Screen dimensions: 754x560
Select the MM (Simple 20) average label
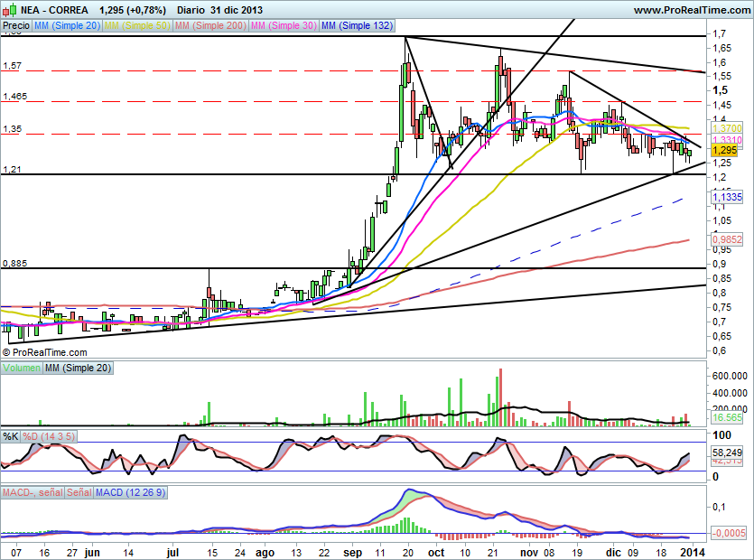click(x=67, y=27)
